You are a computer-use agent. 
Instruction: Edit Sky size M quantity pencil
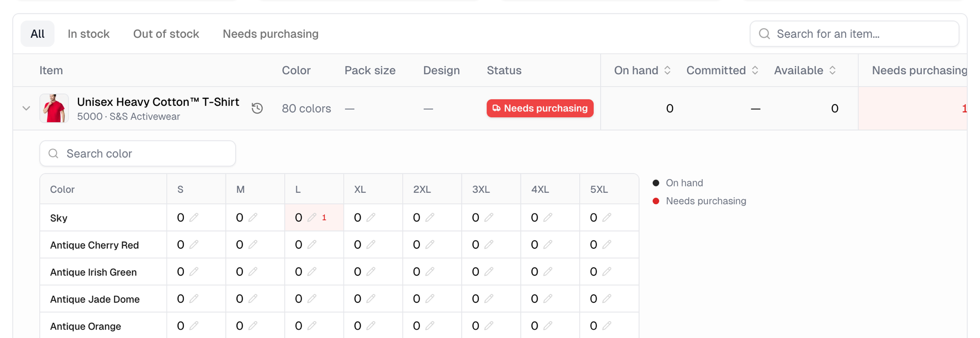253,217
